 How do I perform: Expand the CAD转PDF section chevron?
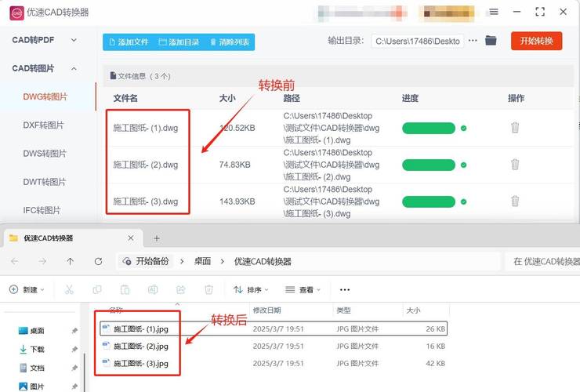74,40
